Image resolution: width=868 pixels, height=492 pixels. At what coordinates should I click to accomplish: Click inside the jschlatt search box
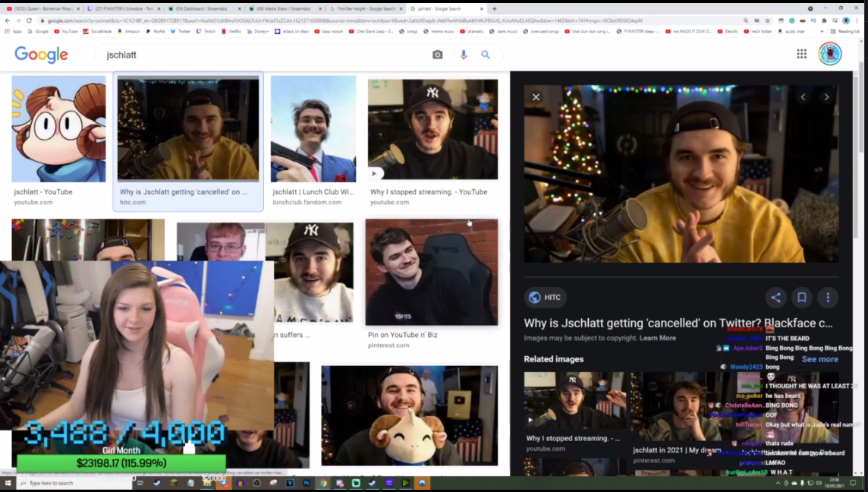(x=266, y=55)
